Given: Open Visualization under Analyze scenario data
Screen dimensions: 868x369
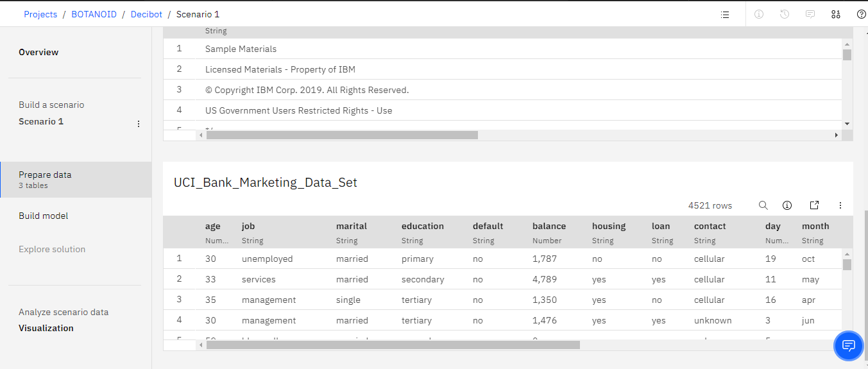Looking at the screenshot, I should coord(46,328).
